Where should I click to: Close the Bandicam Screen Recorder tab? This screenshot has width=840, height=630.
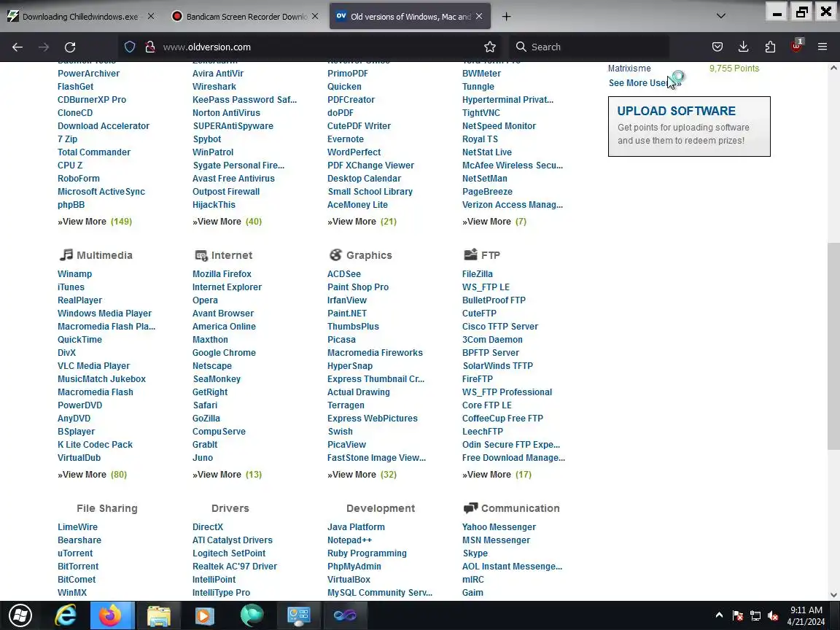tap(315, 17)
